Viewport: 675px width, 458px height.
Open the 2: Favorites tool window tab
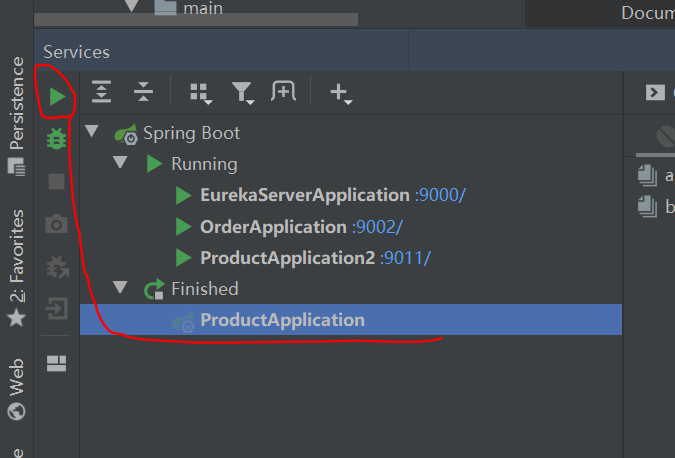click(16, 268)
